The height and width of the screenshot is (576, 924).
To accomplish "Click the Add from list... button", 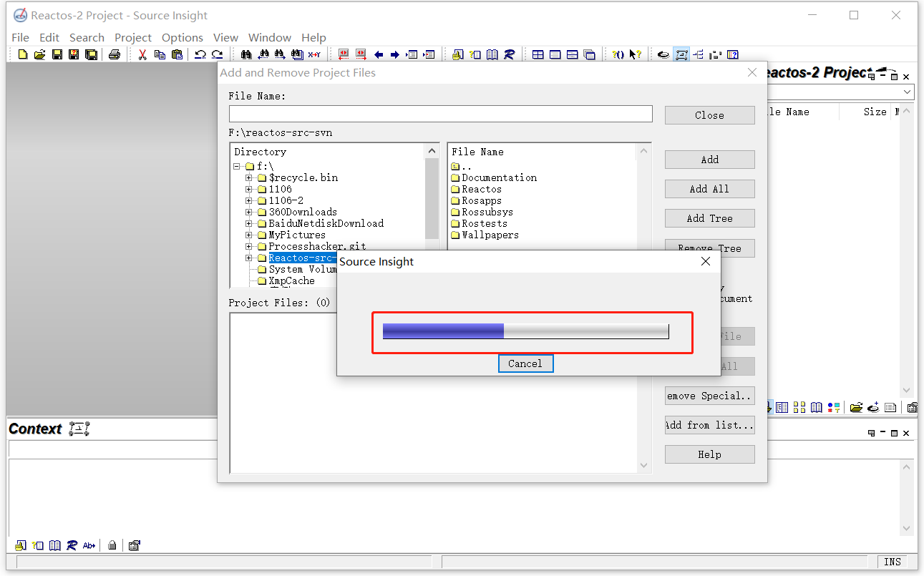I will point(709,425).
